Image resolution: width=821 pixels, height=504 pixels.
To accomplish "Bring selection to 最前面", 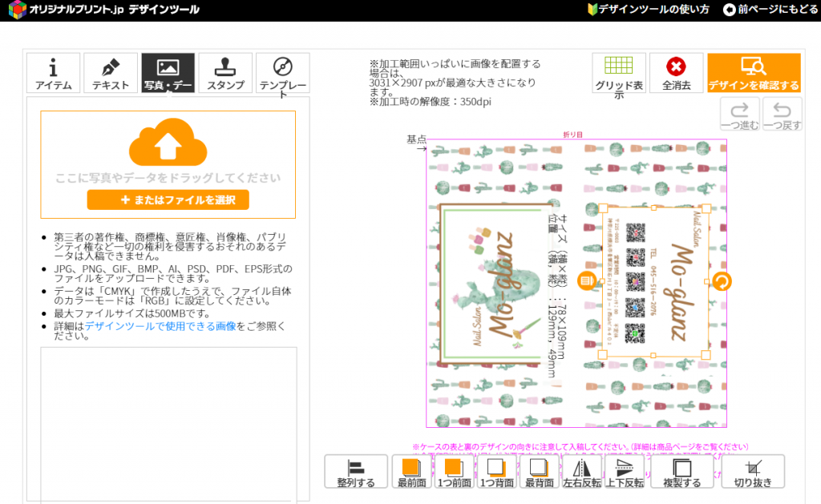I will pos(411,472).
